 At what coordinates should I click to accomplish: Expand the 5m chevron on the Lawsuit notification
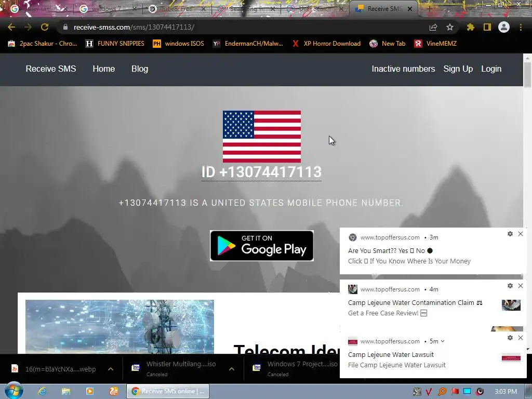pyautogui.click(x=443, y=341)
